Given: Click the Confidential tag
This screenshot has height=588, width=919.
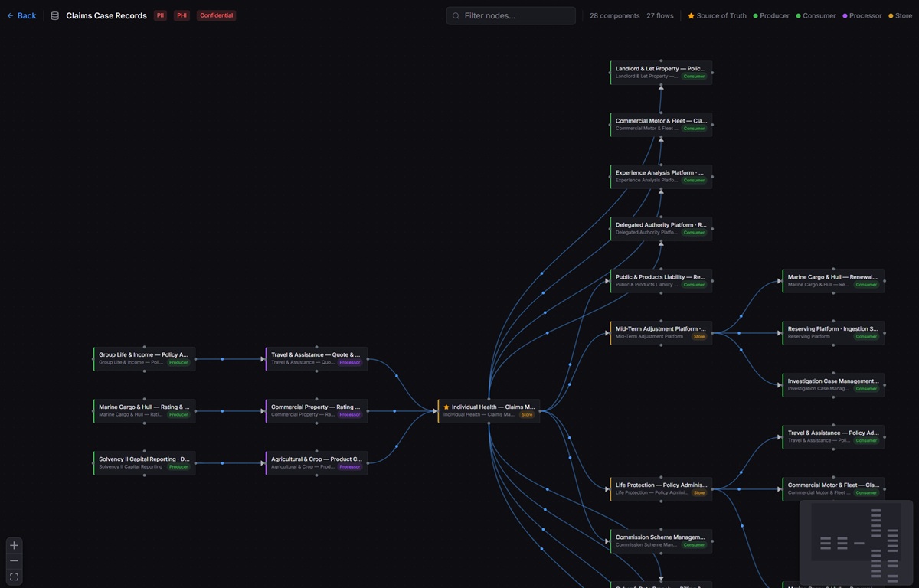Looking at the screenshot, I should [216, 15].
